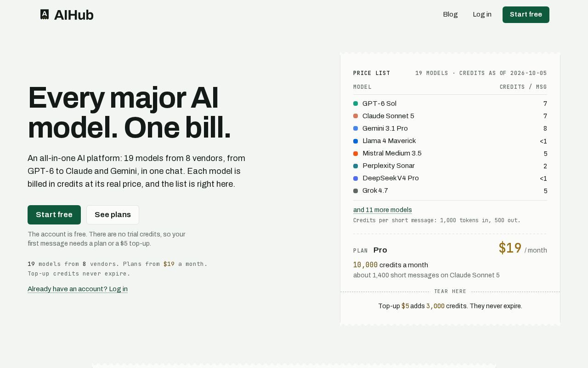Click the AIHub brand name text
Screen dimensions: 588x368
[73, 15]
